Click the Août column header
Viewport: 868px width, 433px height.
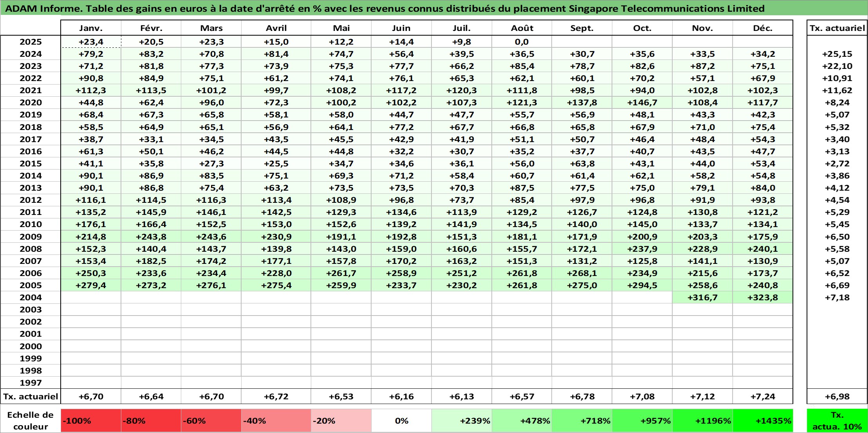[522, 28]
